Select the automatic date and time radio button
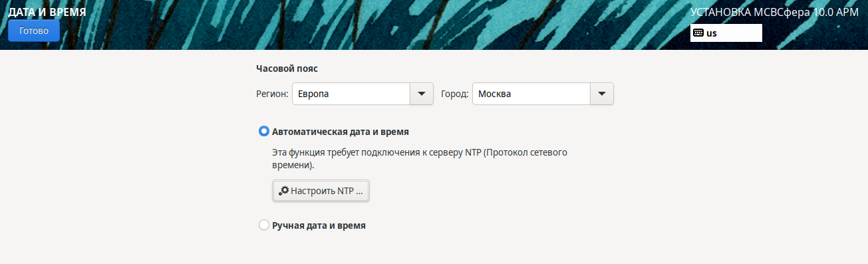This screenshot has height=264, width=868. point(264,132)
